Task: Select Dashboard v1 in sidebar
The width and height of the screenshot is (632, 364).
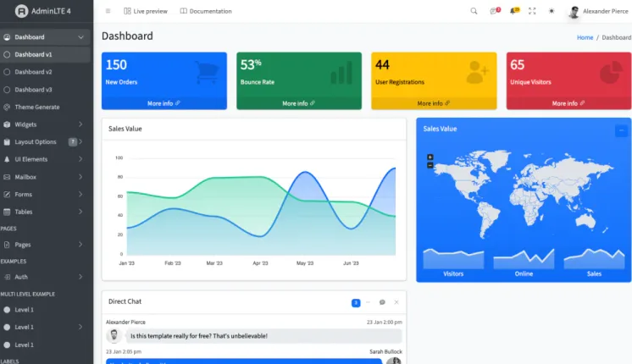Action: point(45,54)
